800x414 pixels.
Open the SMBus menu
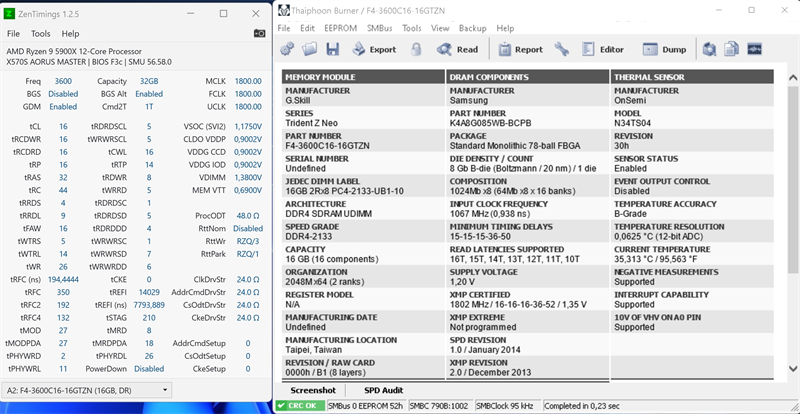[x=379, y=29]
